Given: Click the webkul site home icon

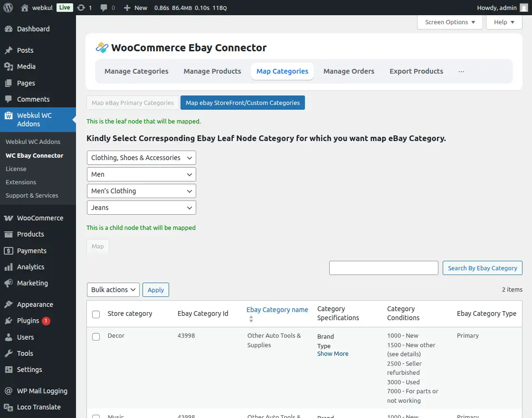Looking at the screenshot, I should [x=24, y=8].
